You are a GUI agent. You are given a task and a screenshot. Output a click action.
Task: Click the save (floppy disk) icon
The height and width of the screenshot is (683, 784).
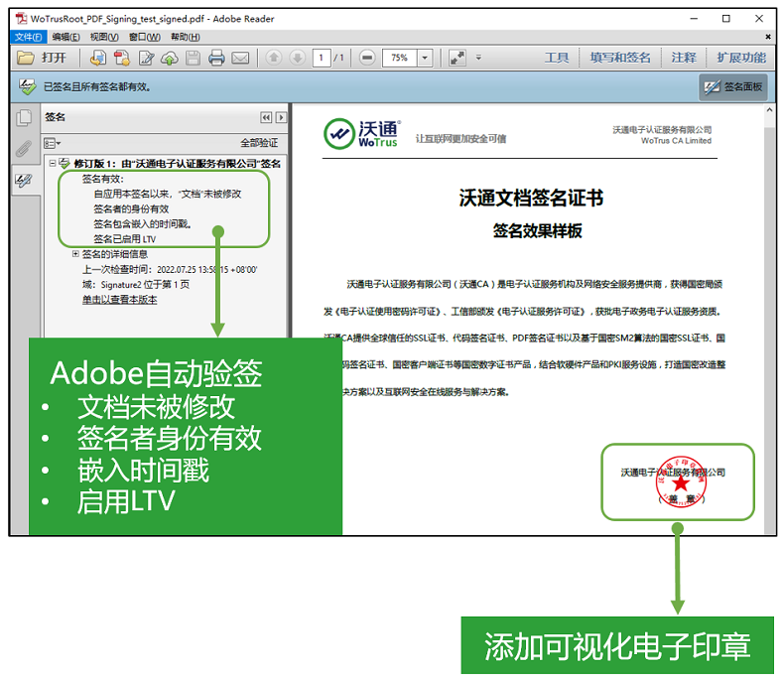[193, 59]
